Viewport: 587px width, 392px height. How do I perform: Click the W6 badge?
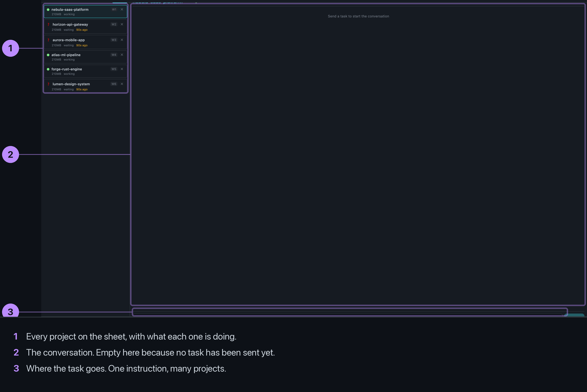(114, 84)
